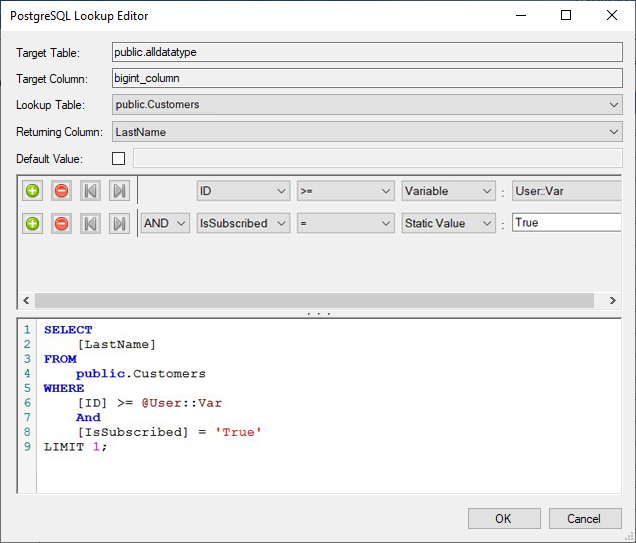This screenshot has height=543, width=636.
Task: Add condition after the ID row
Action: click(32, 191)
